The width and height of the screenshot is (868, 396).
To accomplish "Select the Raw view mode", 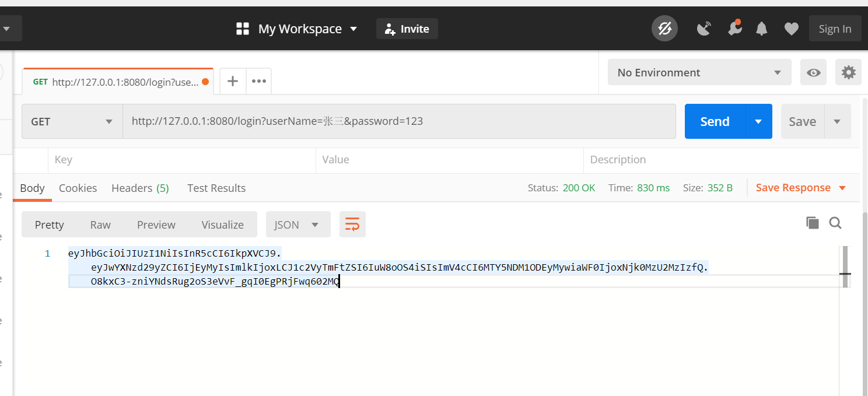I will 100,225.
